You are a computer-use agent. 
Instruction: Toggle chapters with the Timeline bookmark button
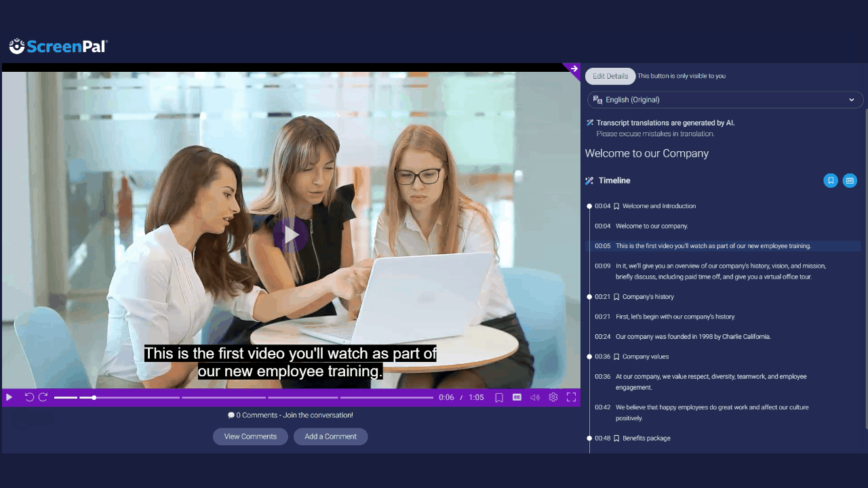tap(831, 180)
